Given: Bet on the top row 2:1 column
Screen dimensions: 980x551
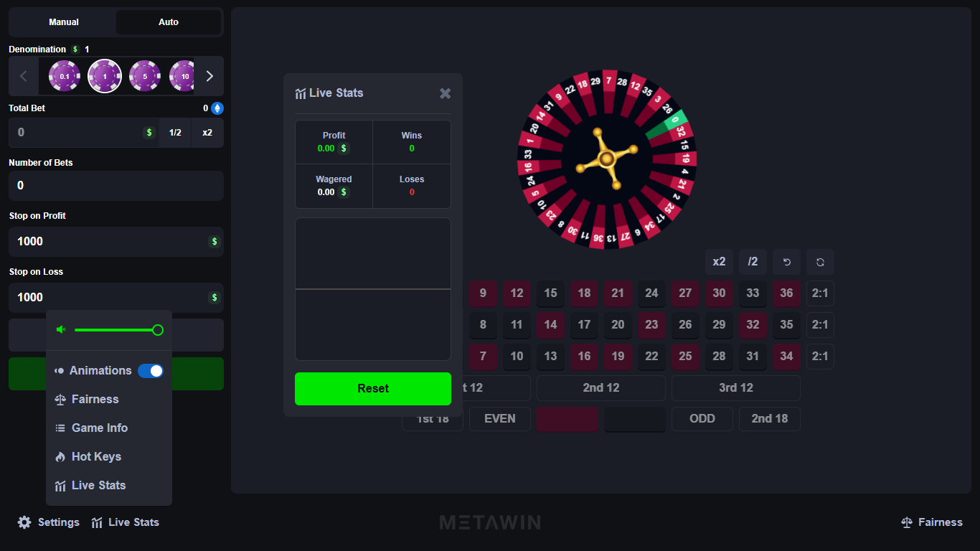Looking at the screenshot, I should (820, 293).
